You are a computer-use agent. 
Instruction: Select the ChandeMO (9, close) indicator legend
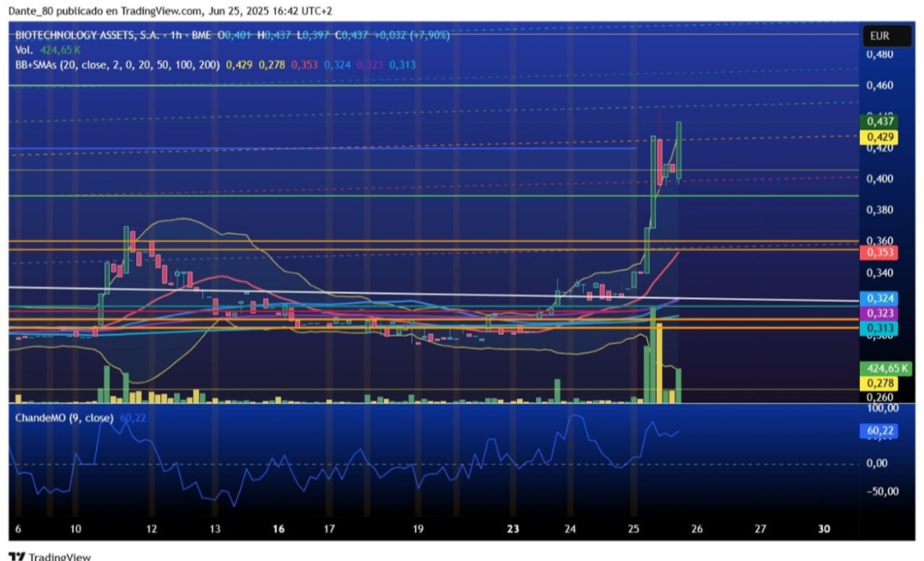64,418
